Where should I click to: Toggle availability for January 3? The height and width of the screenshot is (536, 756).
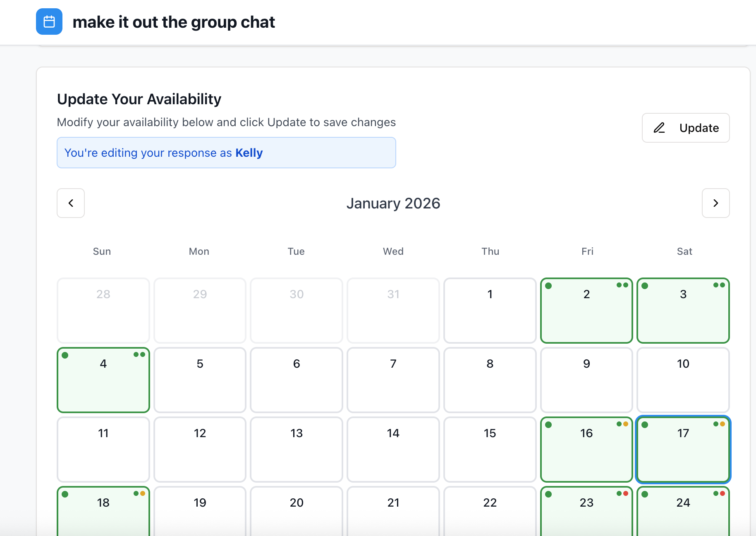pos(683,311)
